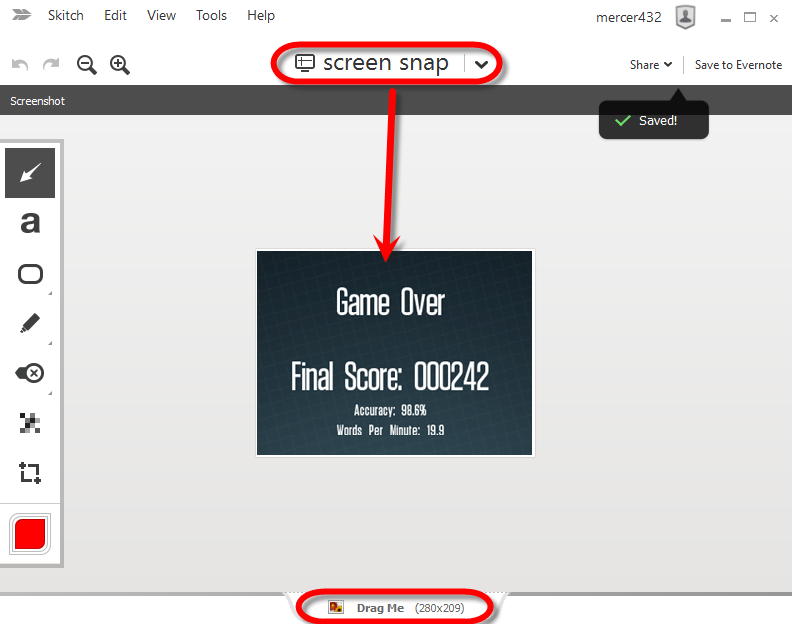Viewport: 792px width, 624px height.
Task: Click the mercer432 account name
Action: [628, 17]
